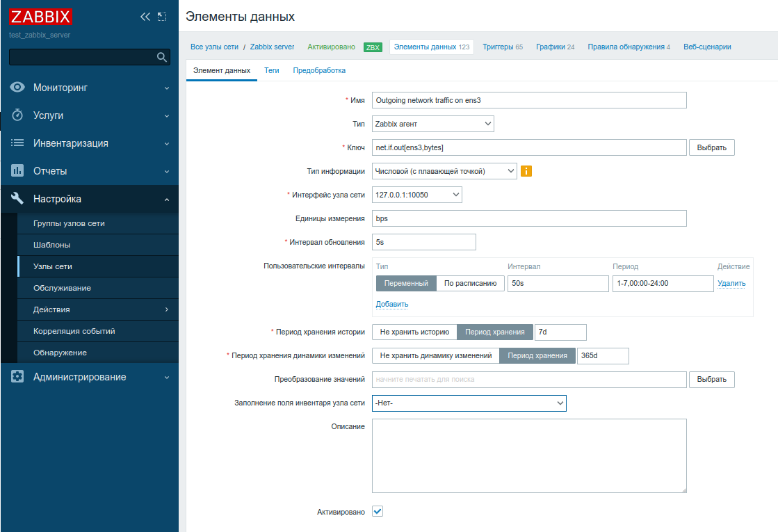This screenshot has width=778, height=532.
Task: Open Триггеры 65 tab
Action: 503,47
